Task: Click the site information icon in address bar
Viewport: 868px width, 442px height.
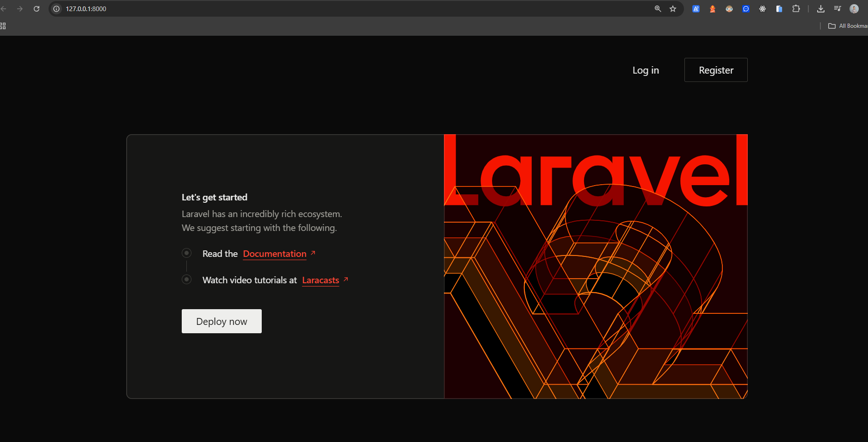Action: click(56, 9)
